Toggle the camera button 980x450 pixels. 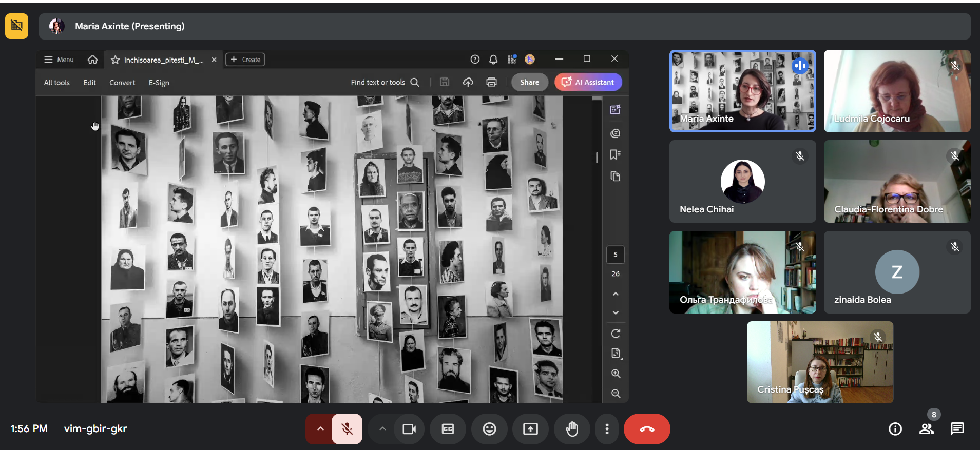click(409, 429)
